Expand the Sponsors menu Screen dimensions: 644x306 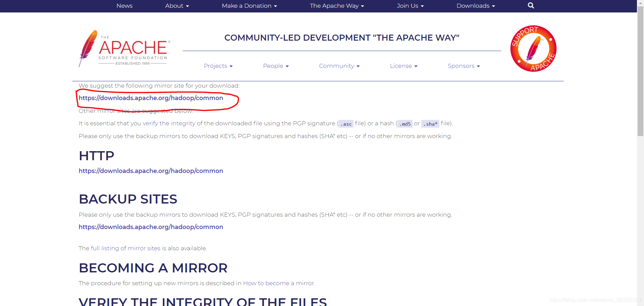coord(464,66)
